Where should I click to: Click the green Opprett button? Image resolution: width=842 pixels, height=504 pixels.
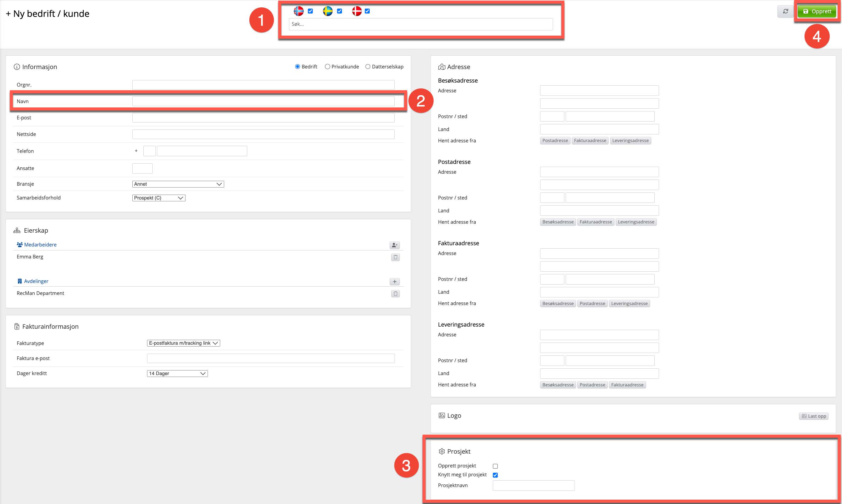click(x=817, y=12)
